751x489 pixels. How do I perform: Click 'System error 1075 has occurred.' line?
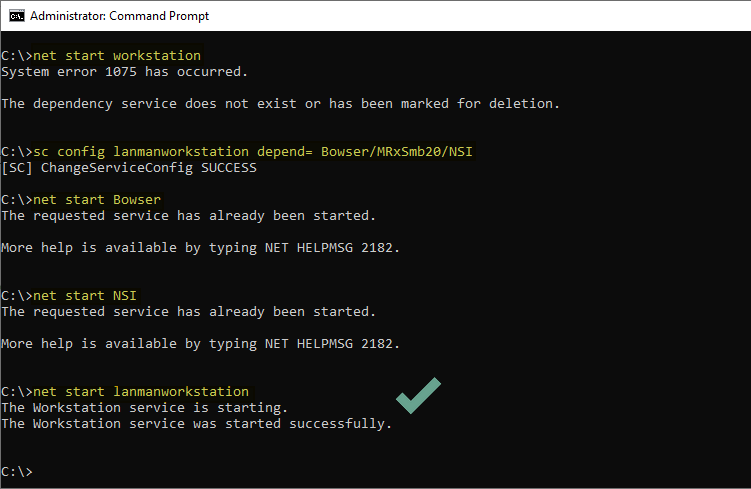point(125,72)
